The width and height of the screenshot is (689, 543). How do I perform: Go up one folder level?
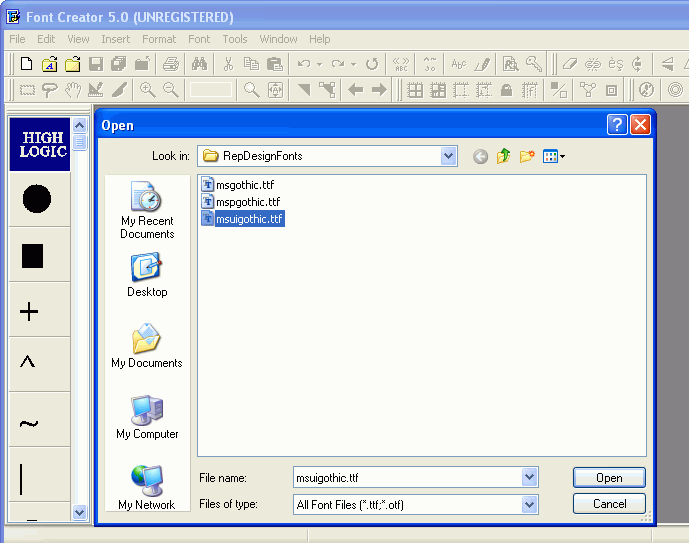[503, 156]
